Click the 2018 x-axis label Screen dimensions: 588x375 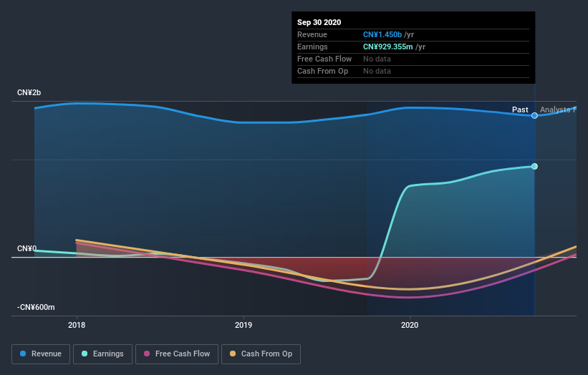[77, 325]
